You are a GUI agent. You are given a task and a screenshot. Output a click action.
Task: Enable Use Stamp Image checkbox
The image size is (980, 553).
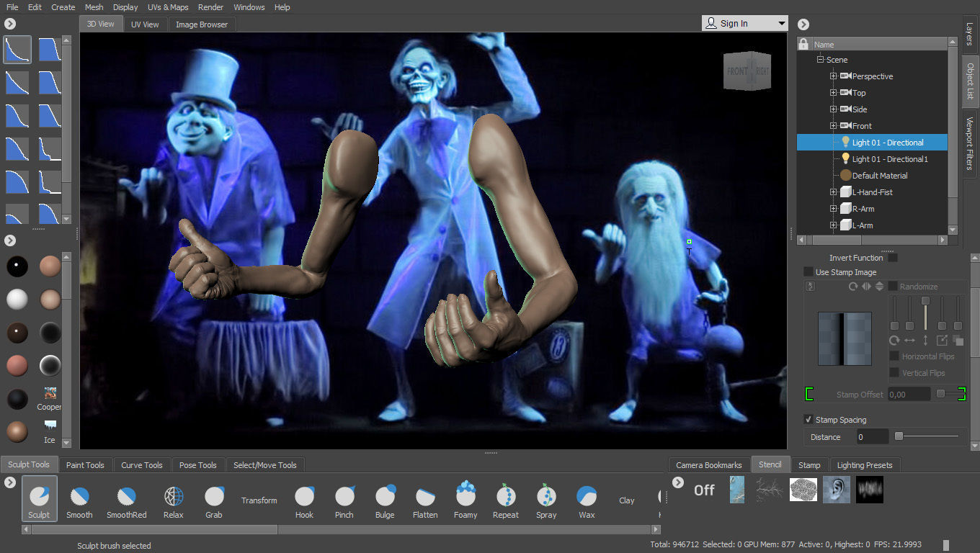click(808, 272)
